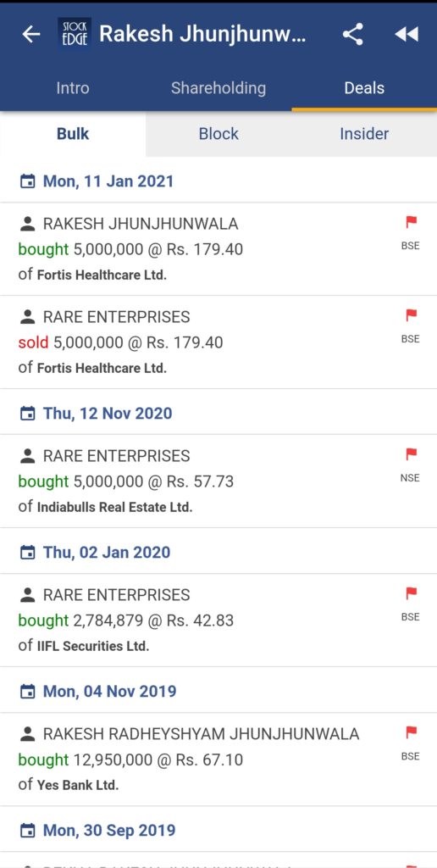
Task: Select the Deals tab
Action: pos(364,88)
